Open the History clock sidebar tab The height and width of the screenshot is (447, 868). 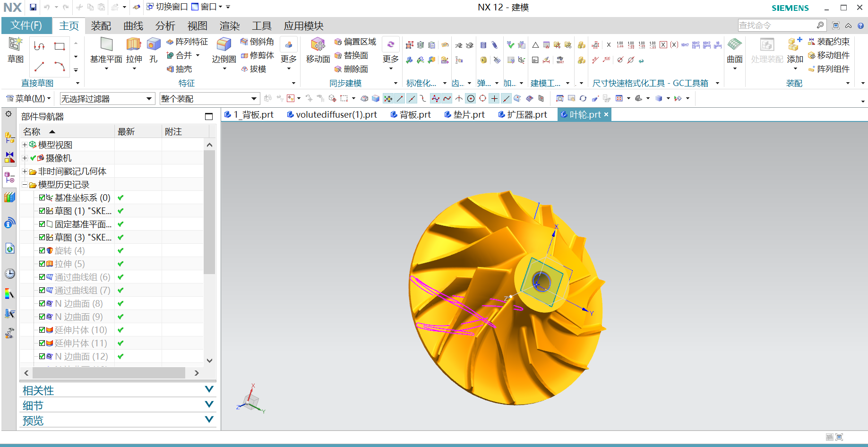click(9, 274)
